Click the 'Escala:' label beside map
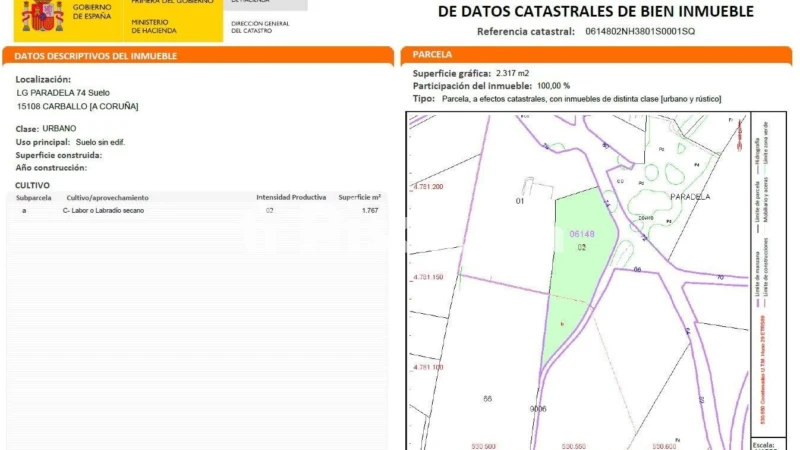This screenshot has height=450, width=800. point(763,445)
